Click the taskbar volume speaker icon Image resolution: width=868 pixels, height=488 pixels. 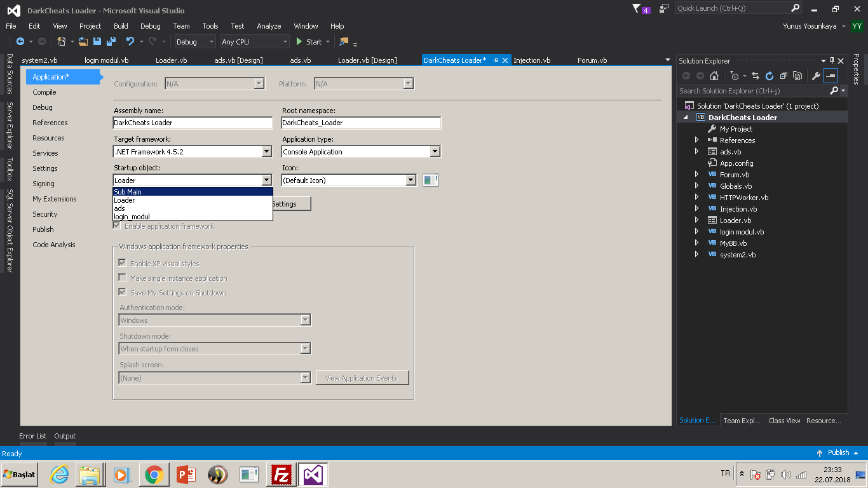(786, 475)
